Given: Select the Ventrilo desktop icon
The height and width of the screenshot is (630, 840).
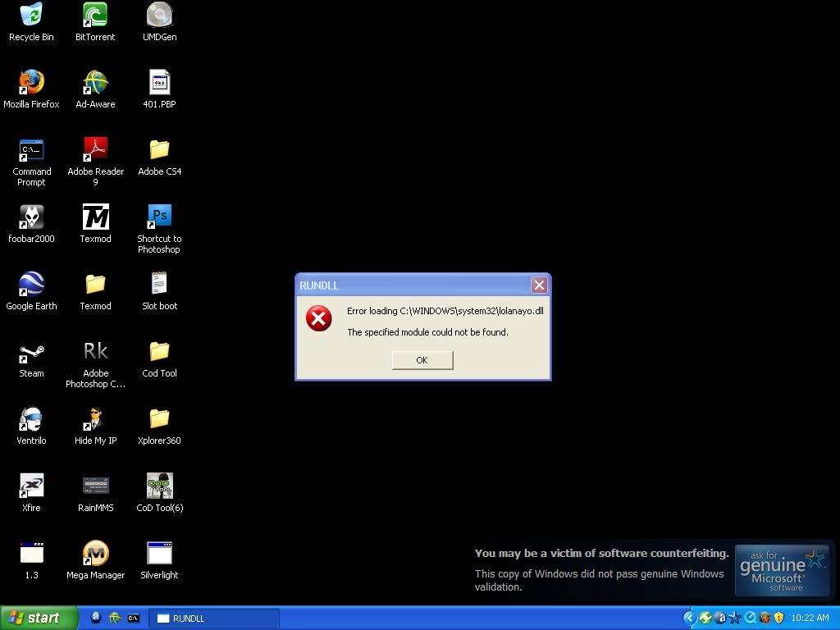Looking at the screenshot, I should click(31, 419).
